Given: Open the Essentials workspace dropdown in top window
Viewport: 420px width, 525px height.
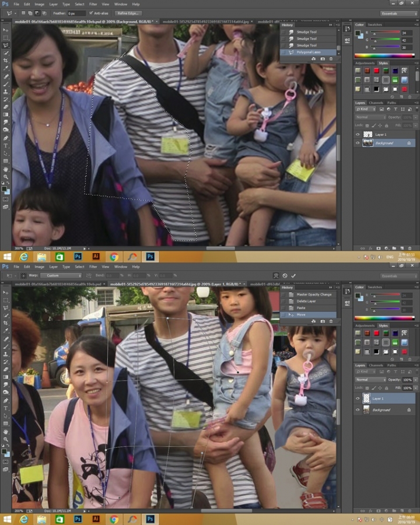Looking at the screenshot, I should [x=398, y=13].
